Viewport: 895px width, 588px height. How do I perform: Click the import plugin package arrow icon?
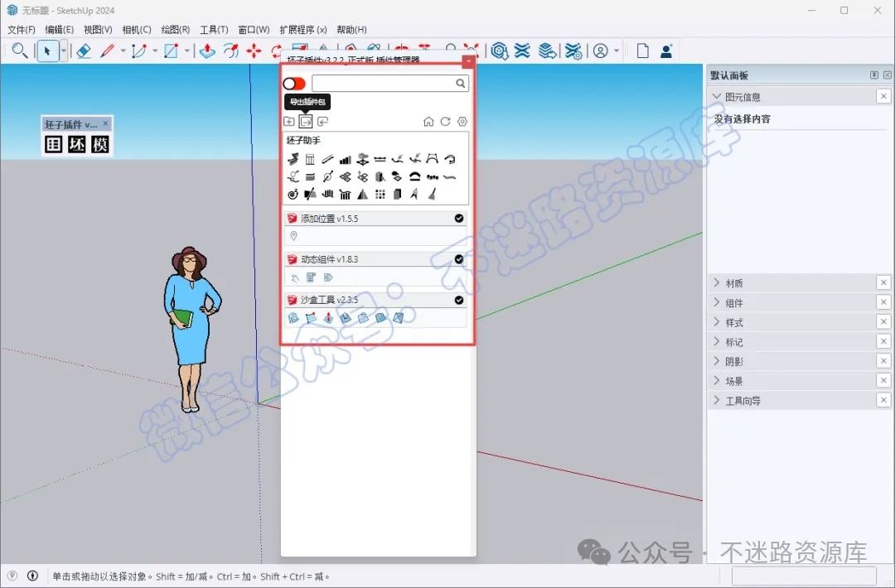[323, 122]
